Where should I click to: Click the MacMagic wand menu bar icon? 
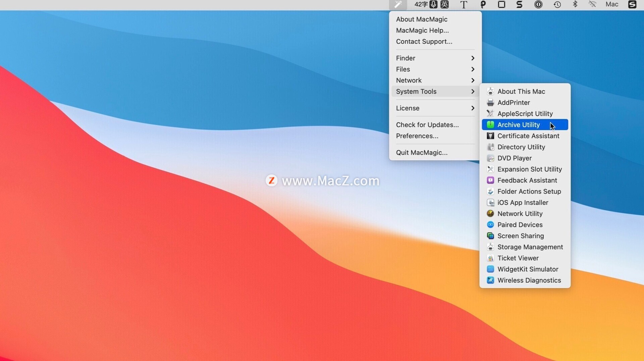click(x=398, y=5)
